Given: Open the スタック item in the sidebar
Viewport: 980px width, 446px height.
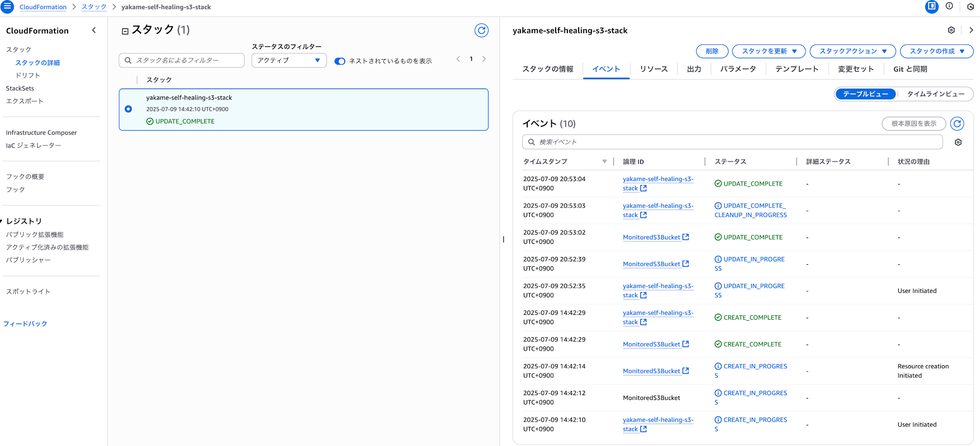Looking at the screenshot, I should tap(19, 50).
